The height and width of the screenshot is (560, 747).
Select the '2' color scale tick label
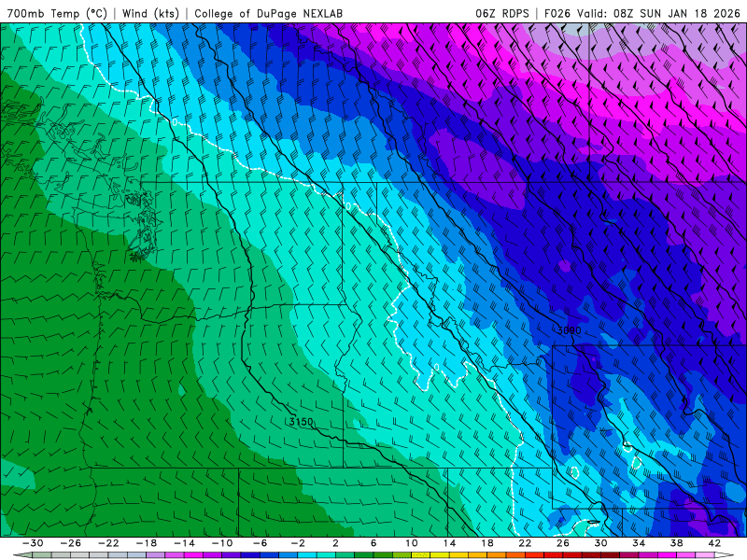click(335, 543)
